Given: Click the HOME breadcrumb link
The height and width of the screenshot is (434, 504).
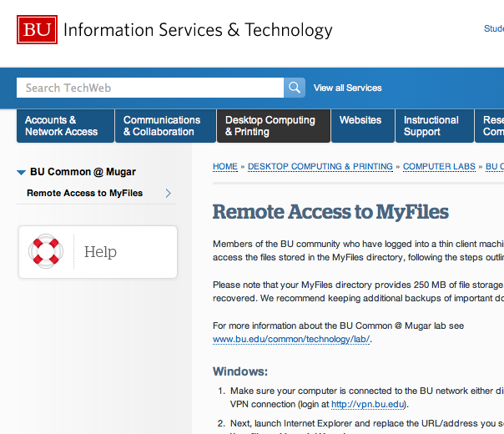Looking at the screenshot, I should (225, 167).
